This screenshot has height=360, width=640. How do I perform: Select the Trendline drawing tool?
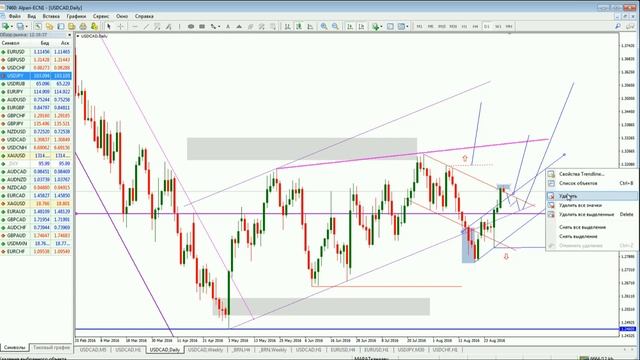[146, 26]
